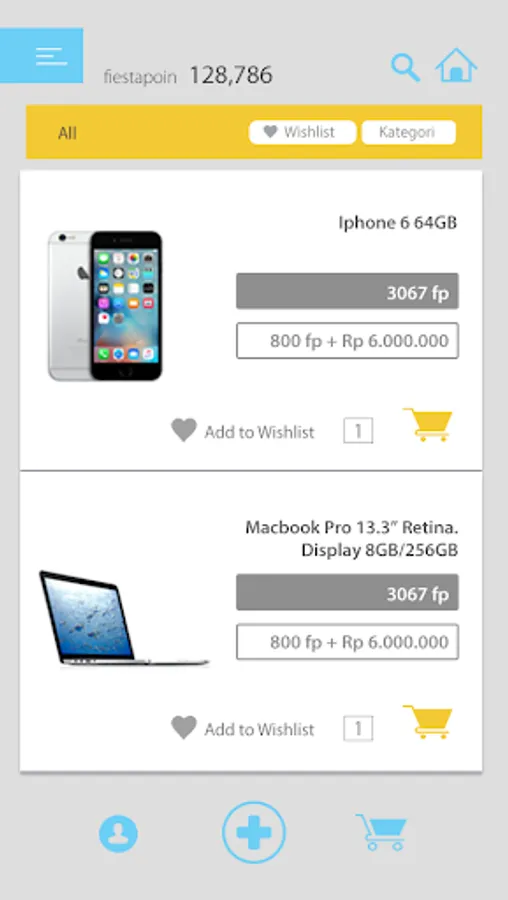Edit quantity field for Iphone 6
The width and height of the screenshot is (508, 900).
pos(358,430)
